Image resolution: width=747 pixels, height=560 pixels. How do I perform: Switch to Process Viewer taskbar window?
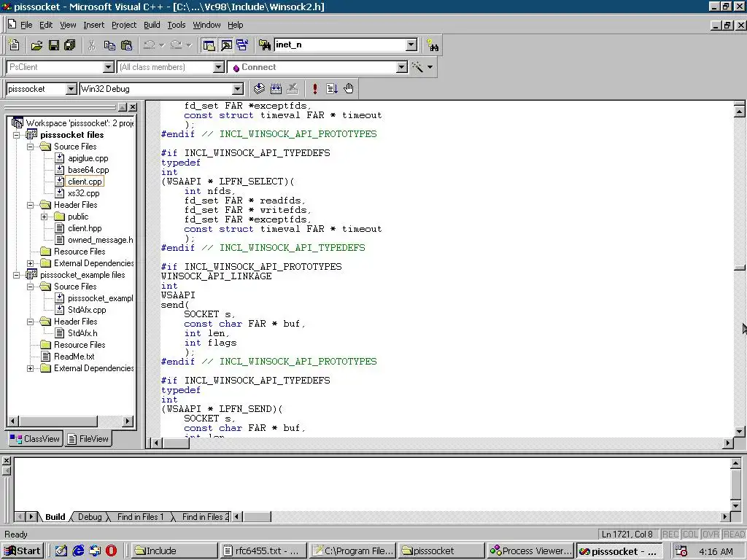tap(531, 551)
